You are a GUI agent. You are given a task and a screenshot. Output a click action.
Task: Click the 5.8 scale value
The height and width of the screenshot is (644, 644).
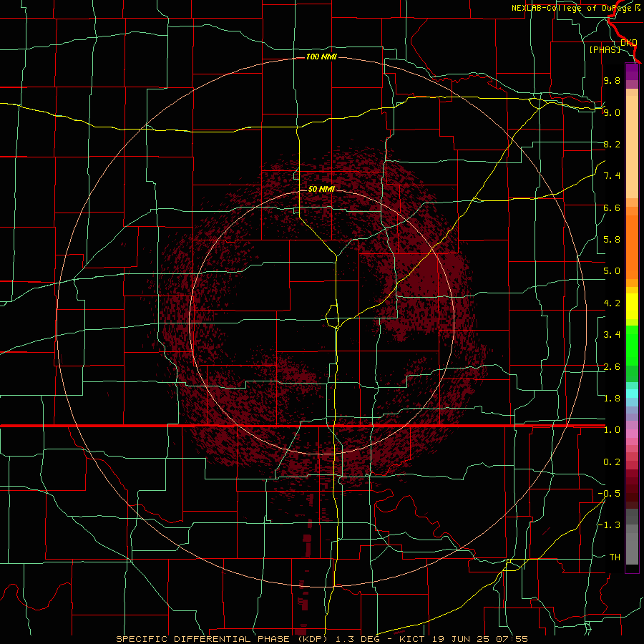[612, 240]
